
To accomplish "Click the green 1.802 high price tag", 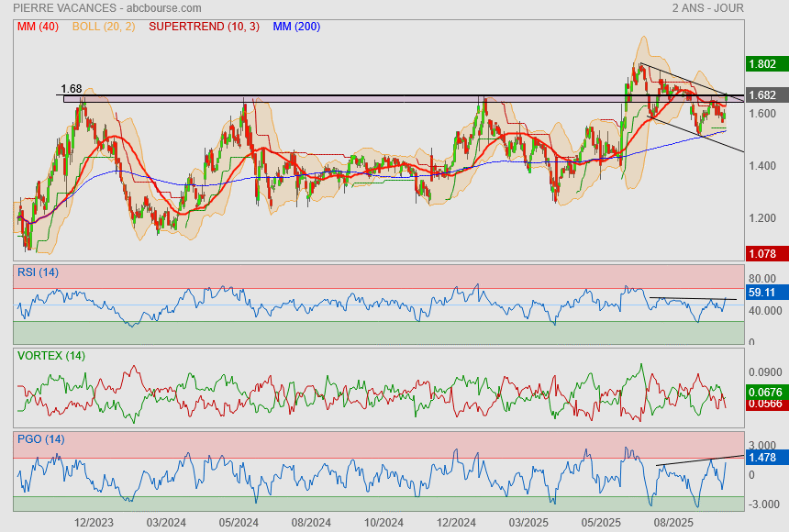I will coord(762,64).
